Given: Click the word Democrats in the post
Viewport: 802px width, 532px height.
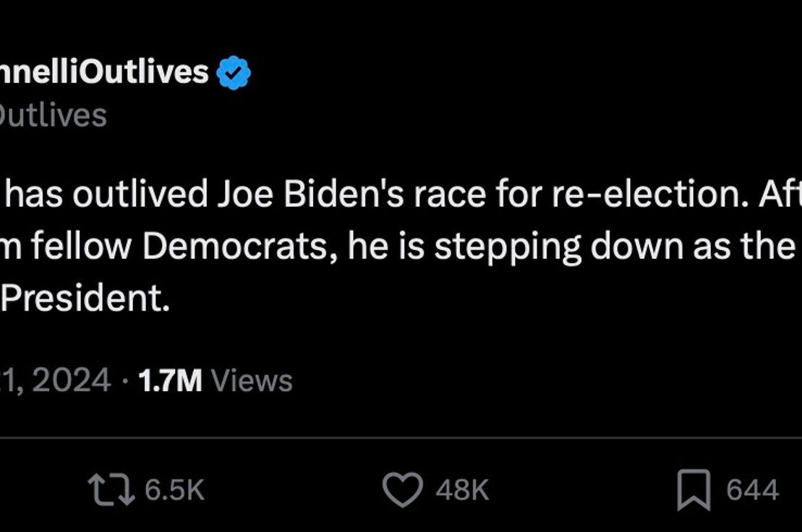Looking at the screenshot, I should pos(239,246).
